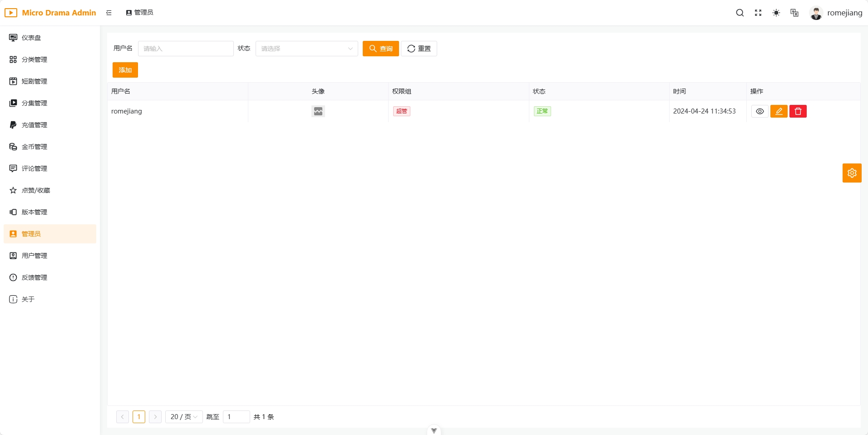This screenshot has width=868, height=435.
Task: Open the floating settings gear on the right
Action: 852,173
